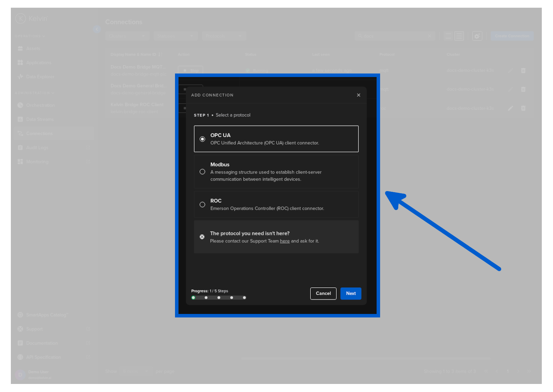Image resolution: width=553 pixels, height=392 pixels.
Task: Click the first green progress step dot
Action: coord(193,298)
